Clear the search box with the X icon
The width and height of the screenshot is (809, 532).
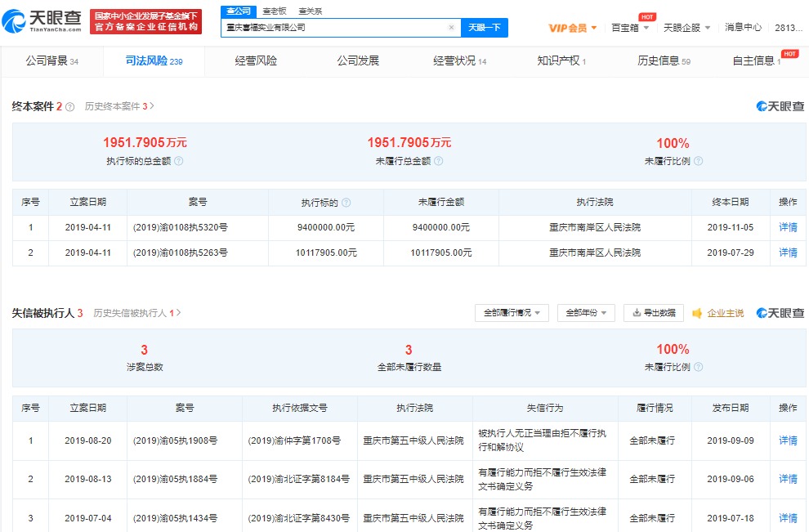(451, 28)
